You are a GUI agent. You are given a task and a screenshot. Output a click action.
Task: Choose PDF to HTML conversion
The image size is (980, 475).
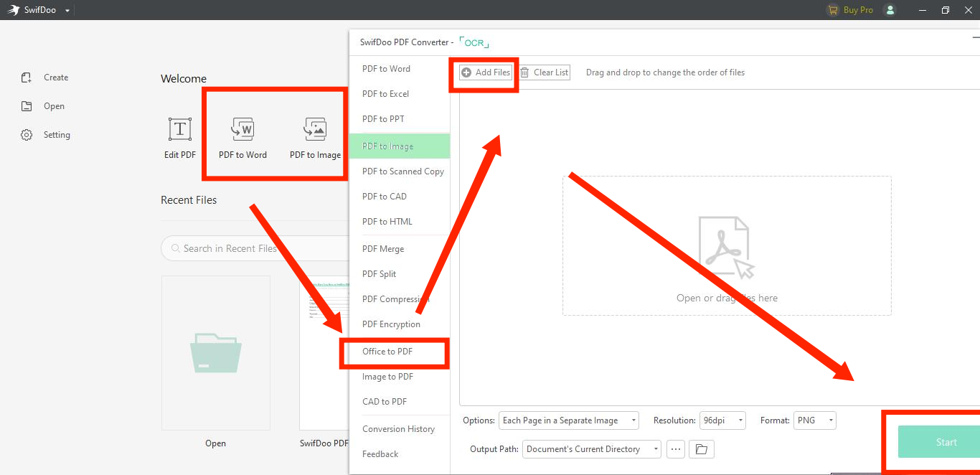tap(400, 222)
